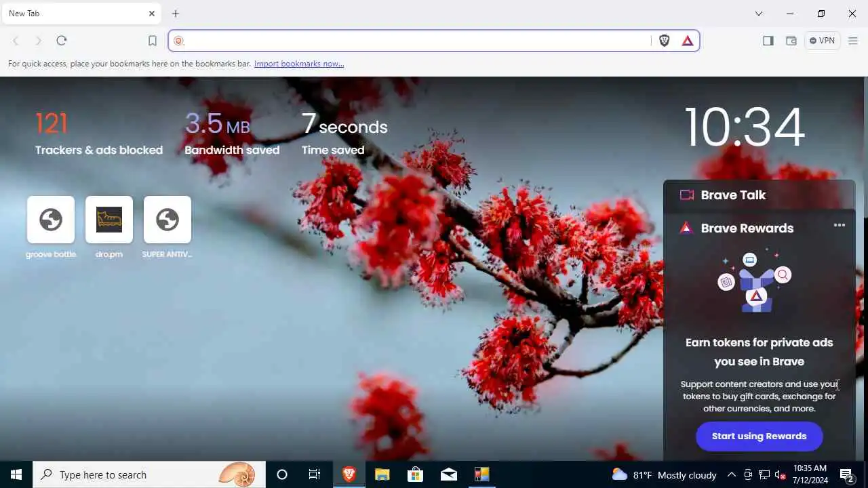Open the taskbar date and time

(810, 474)
